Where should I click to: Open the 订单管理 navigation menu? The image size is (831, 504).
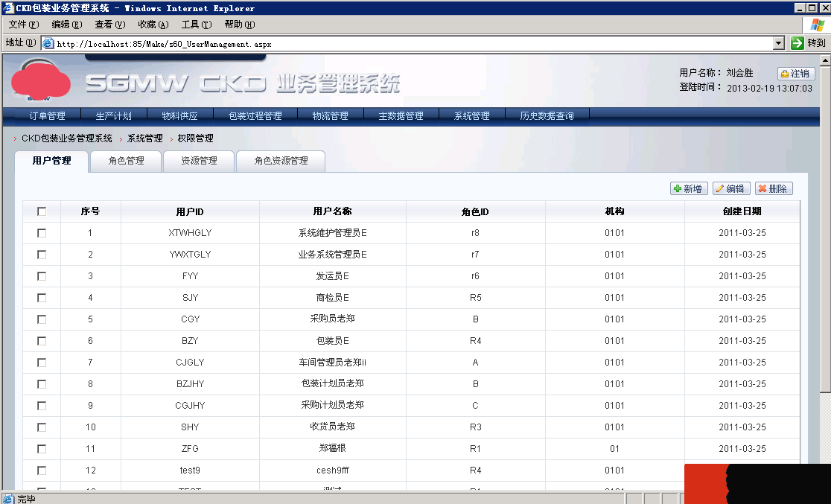click(x=47, y=115)
